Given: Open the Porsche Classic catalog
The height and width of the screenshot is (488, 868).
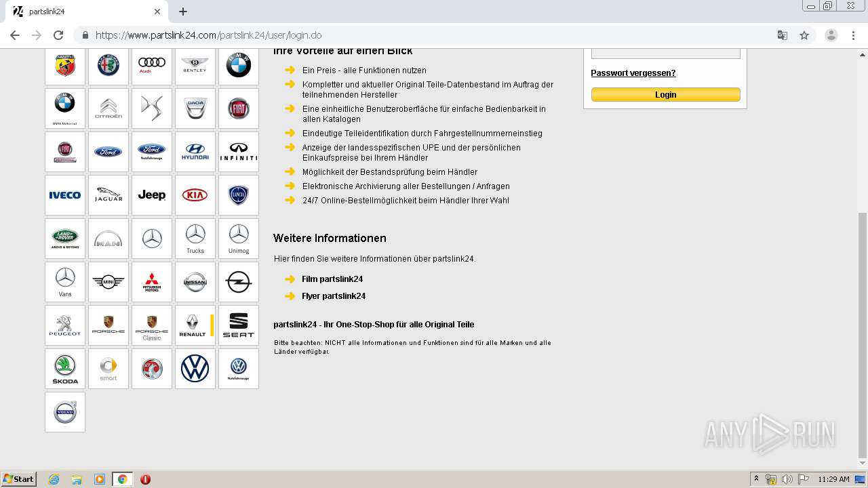Looking at the screenshot, I should (x=152, y=325).
